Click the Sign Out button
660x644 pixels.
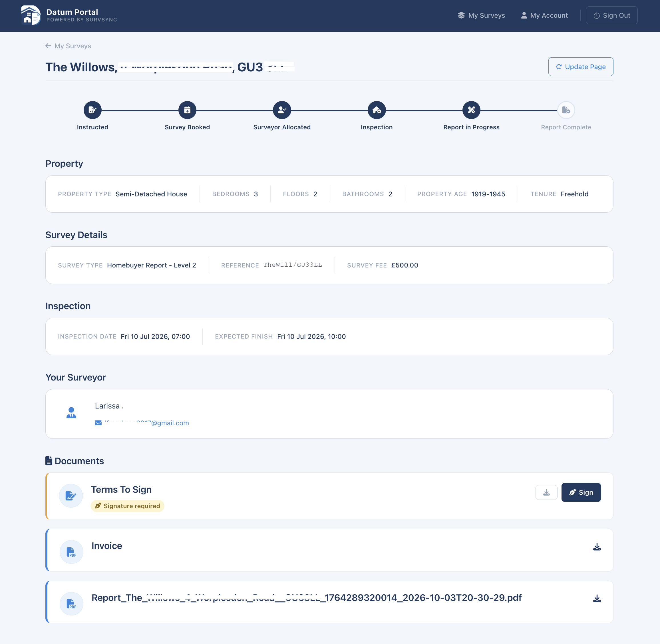[611, 15]
